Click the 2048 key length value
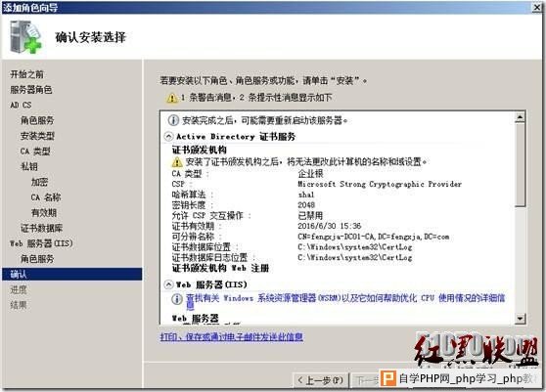 [x=306, y=205]
